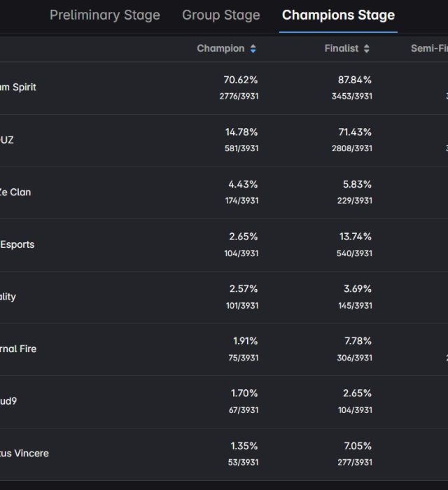This screenshot has height=490, width=448.
Task: Click the Cloud9 team name
Action: pyautogui.click(x=10, y=401)
